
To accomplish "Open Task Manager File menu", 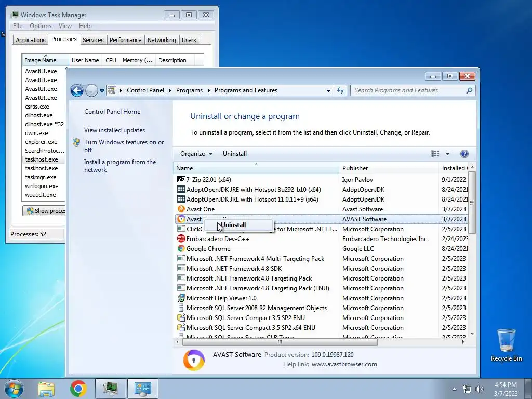I will click(18, 26).
